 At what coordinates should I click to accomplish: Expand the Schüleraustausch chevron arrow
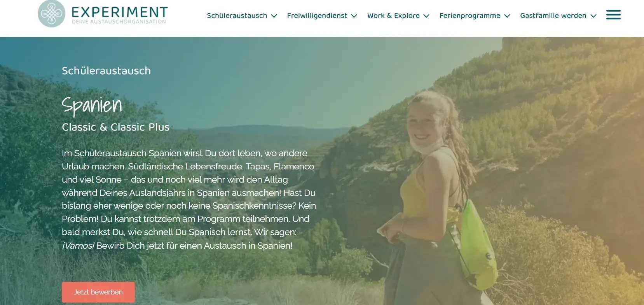[x=274, y=16]
